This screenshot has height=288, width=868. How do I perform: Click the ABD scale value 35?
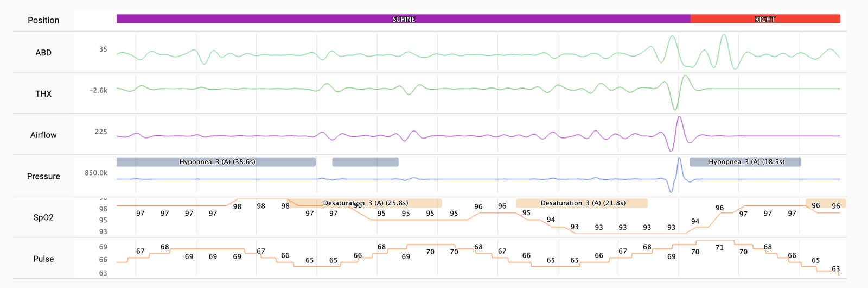[103, 49]
